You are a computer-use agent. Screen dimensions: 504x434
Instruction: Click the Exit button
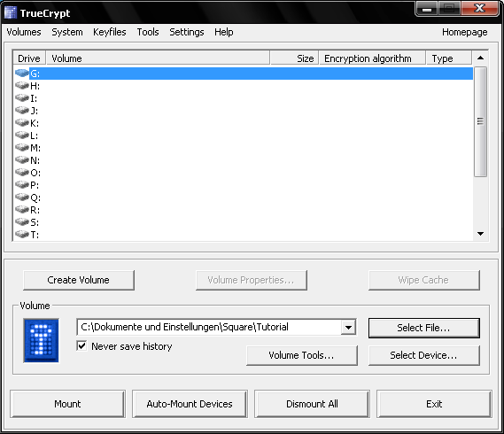(434, 404)
